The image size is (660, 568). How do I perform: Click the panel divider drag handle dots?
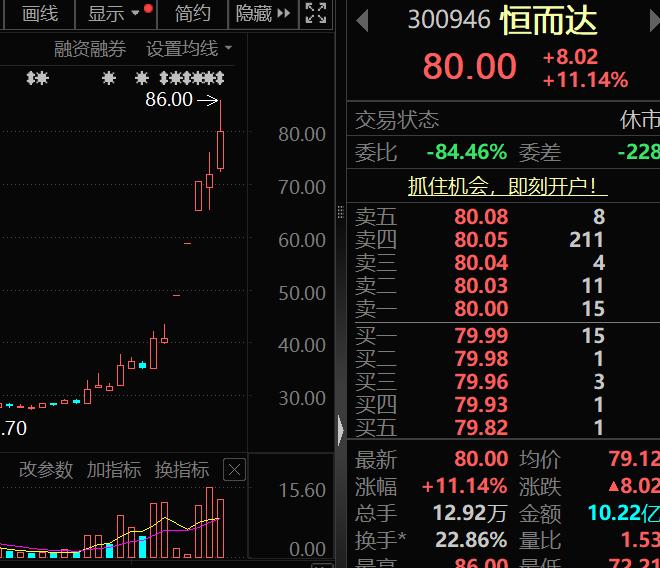coord(341,212)
